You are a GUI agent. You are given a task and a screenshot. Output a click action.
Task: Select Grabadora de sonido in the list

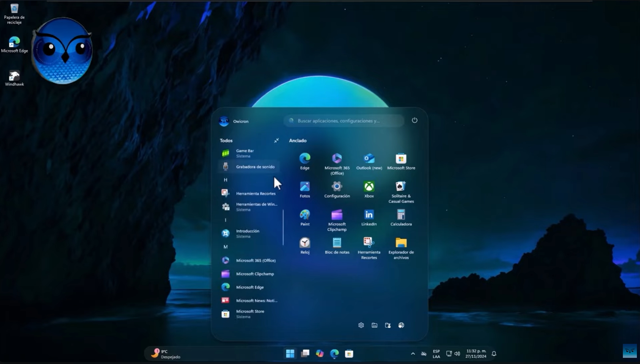tap(249, 167)
